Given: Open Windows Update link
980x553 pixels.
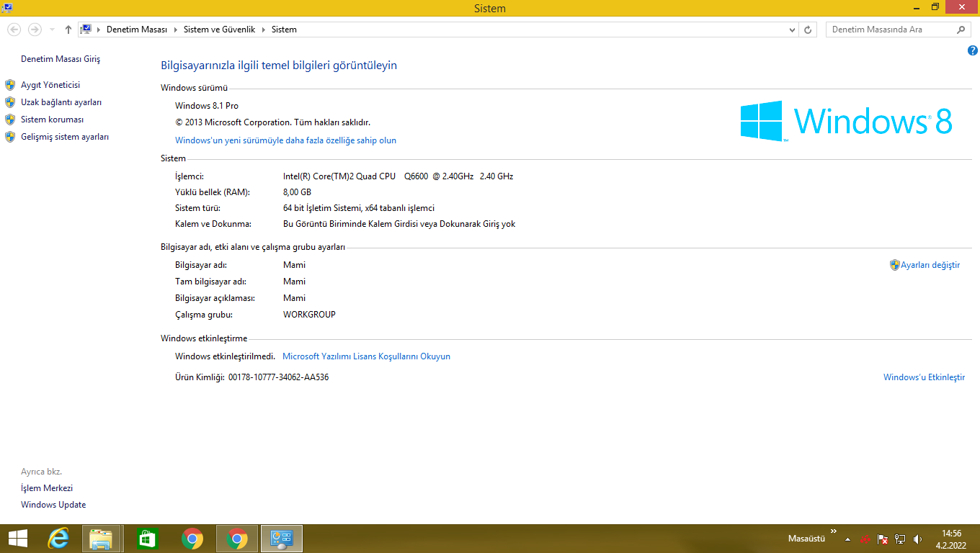Looking at the screenshot, I should 53,505.
